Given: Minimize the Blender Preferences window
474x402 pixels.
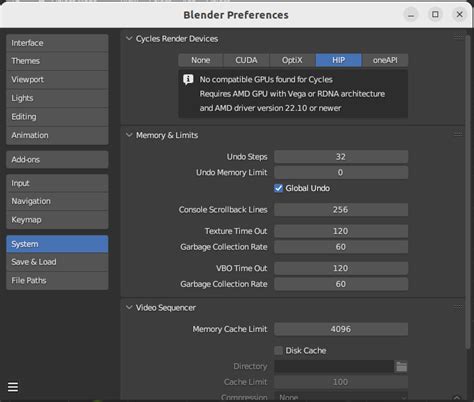Looking at the screenshot, I should pyautogui.click(x=411, y=15).
